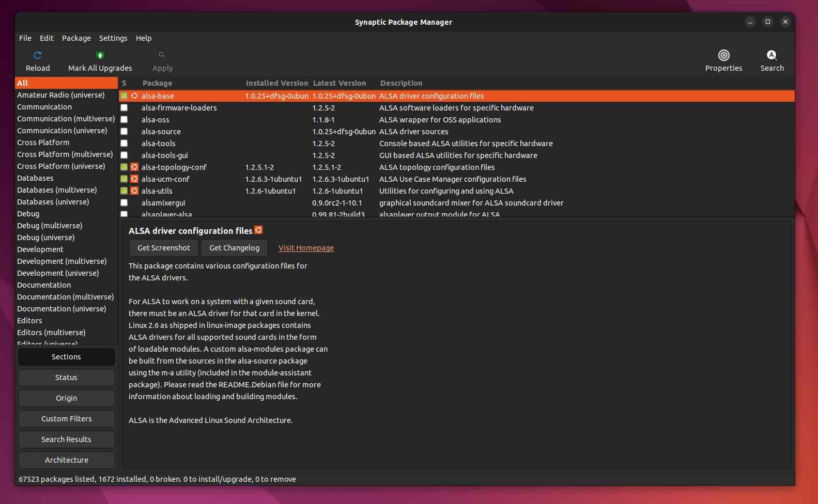818x504 pixels.
Task: Click the Get Screenshot button
Action: [164, 248]
